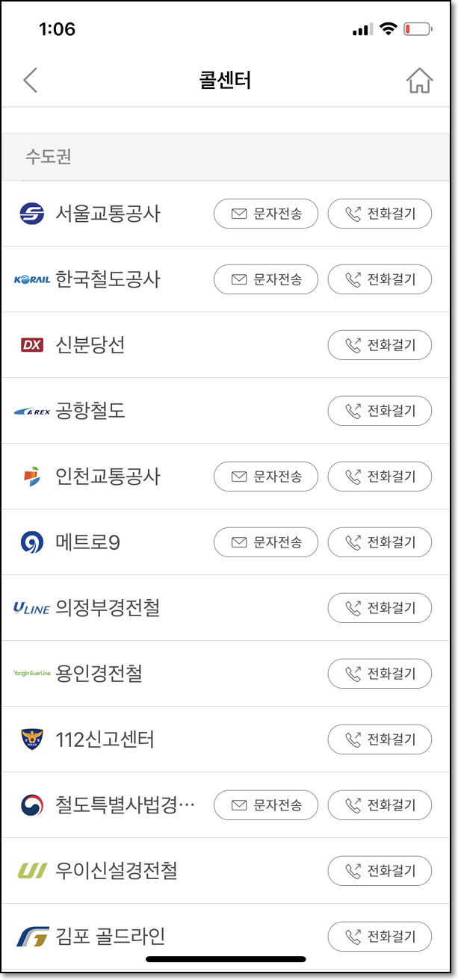
Task: Send 문자전송 message to 철도특별사법경찰
Action: click(266, 805)
